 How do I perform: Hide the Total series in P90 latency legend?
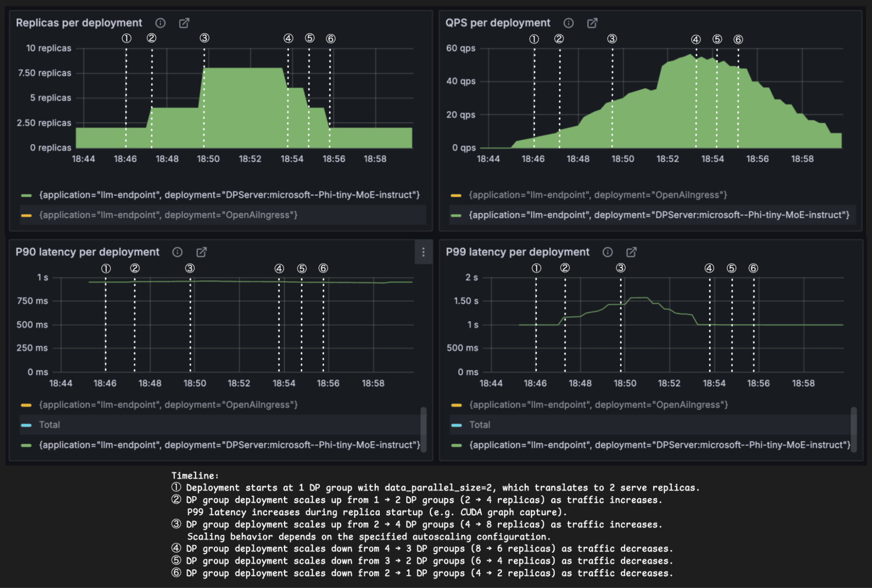pos(49,424)
